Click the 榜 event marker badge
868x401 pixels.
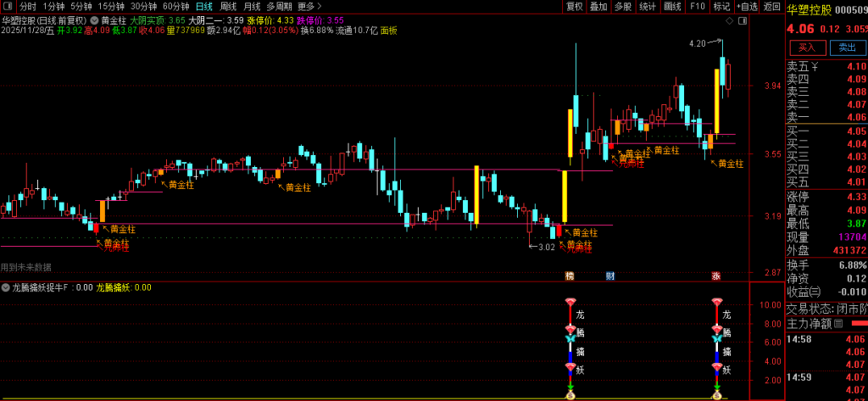point(570,276)
